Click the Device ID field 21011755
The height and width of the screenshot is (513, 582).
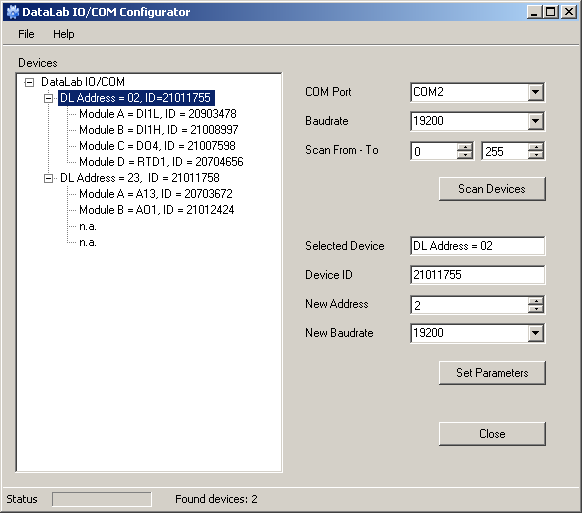[478, 275]
